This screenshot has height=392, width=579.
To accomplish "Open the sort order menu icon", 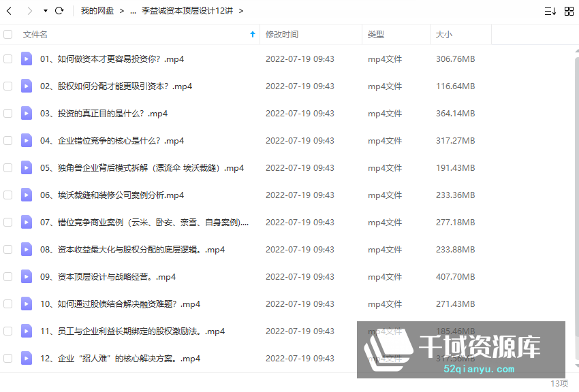I will [x=550, y=12].
